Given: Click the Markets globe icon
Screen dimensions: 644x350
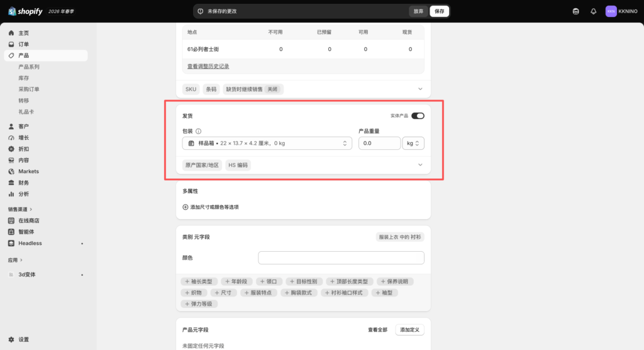Looking at the screenshot, I should point(11,171).
